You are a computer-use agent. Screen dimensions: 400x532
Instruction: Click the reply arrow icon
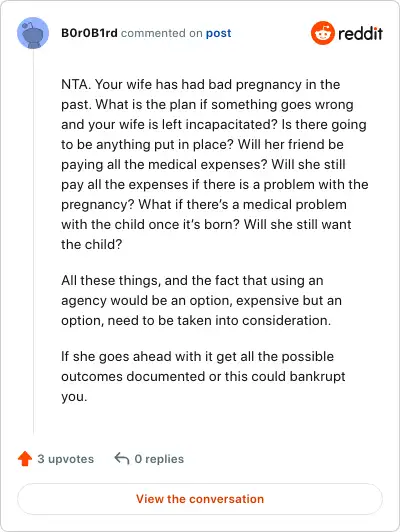click(122, 458)
